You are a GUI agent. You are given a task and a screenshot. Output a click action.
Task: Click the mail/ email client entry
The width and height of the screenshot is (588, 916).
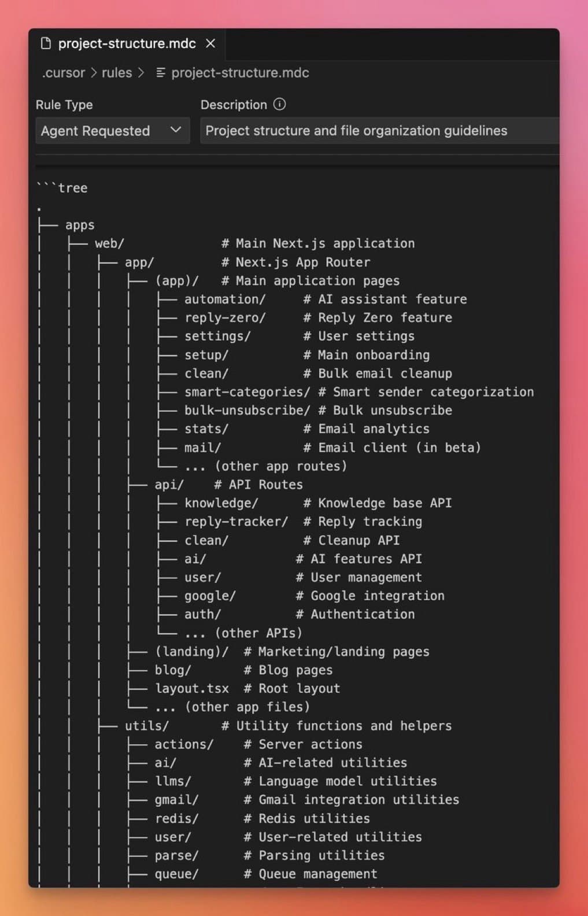(202, 447)
